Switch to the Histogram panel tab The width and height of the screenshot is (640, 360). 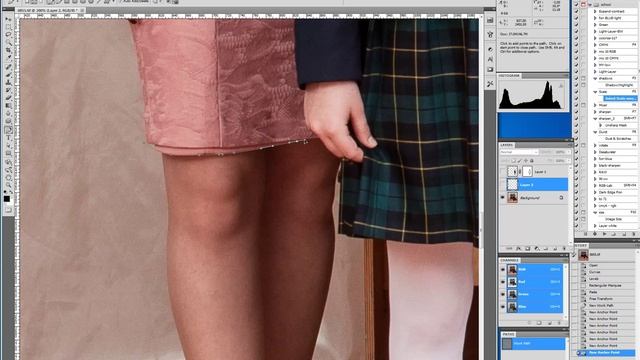[509, 76]
